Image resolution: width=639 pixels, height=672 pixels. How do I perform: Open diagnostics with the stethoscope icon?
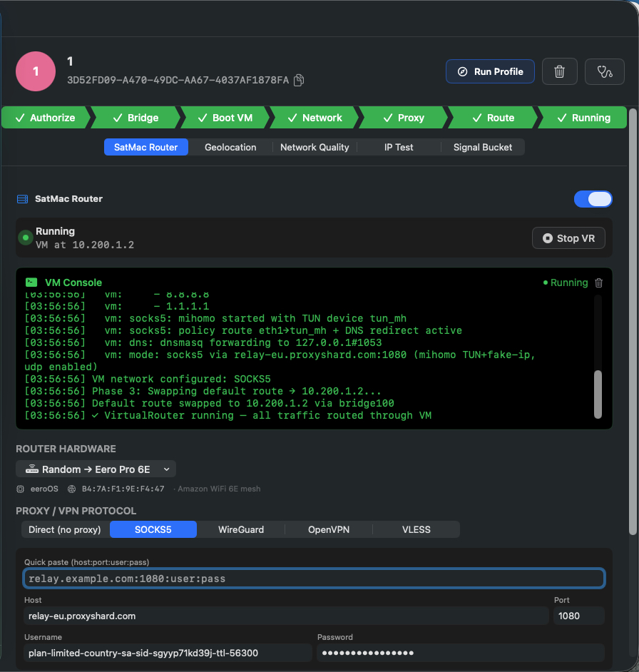click(x=604, y=71)
